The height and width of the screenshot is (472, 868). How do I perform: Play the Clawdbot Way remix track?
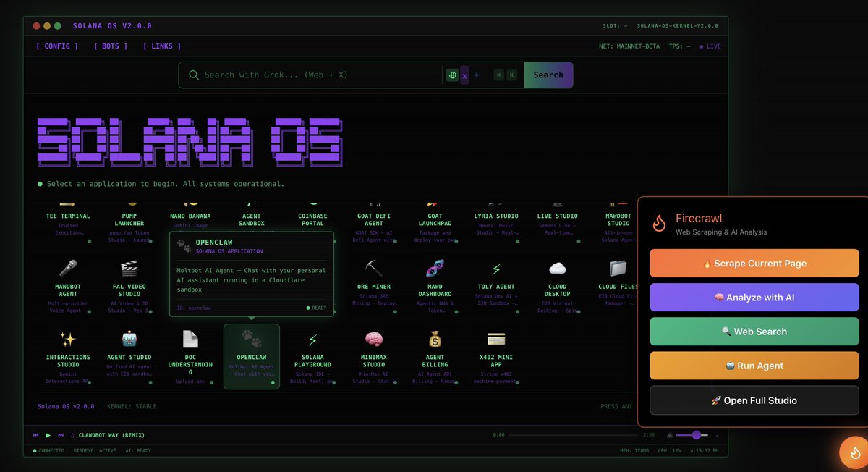(x=48, y=435)
